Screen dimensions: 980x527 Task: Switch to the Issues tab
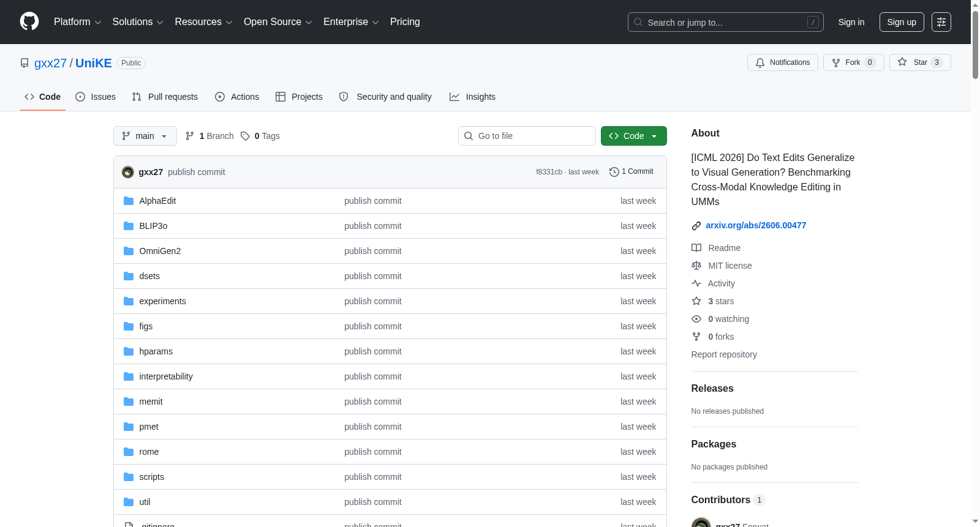(x=96, y=97)
